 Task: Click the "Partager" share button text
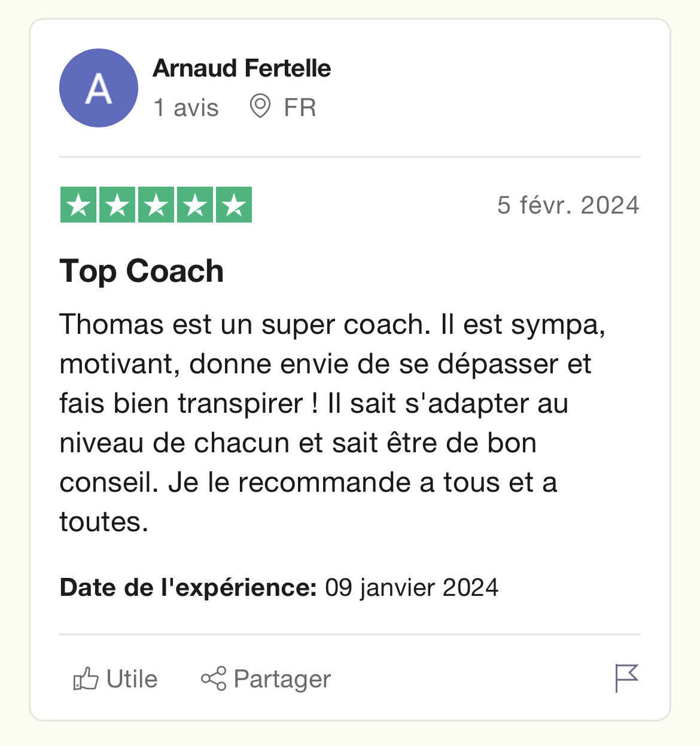coord(282,680)
